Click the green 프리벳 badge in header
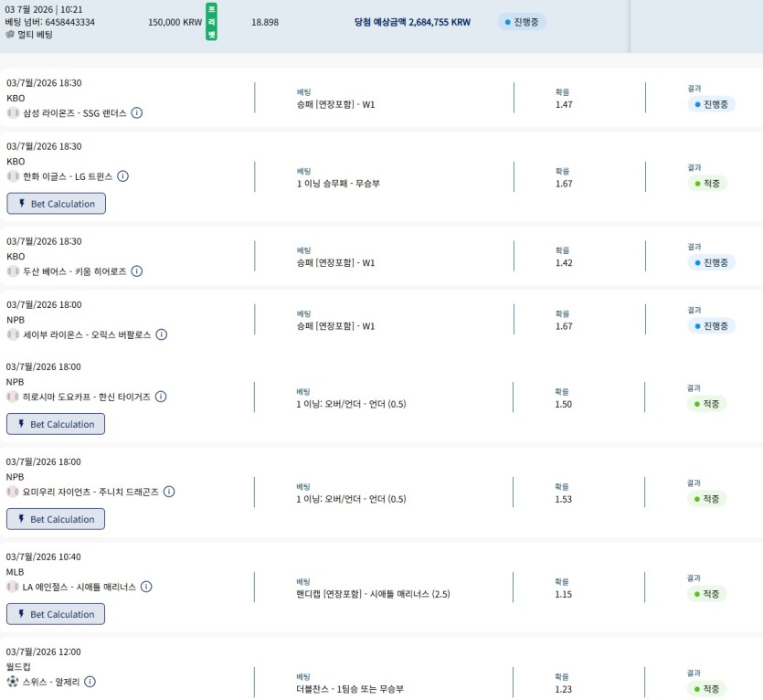This screenshot has width=763, height=700. pyautogui.click(x=211, y=21)
